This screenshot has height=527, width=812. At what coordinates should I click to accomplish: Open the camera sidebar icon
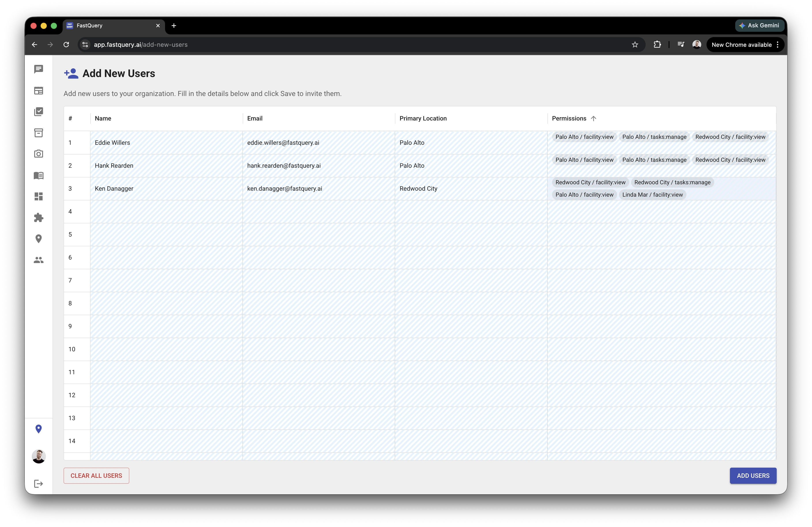pos(39,154)
